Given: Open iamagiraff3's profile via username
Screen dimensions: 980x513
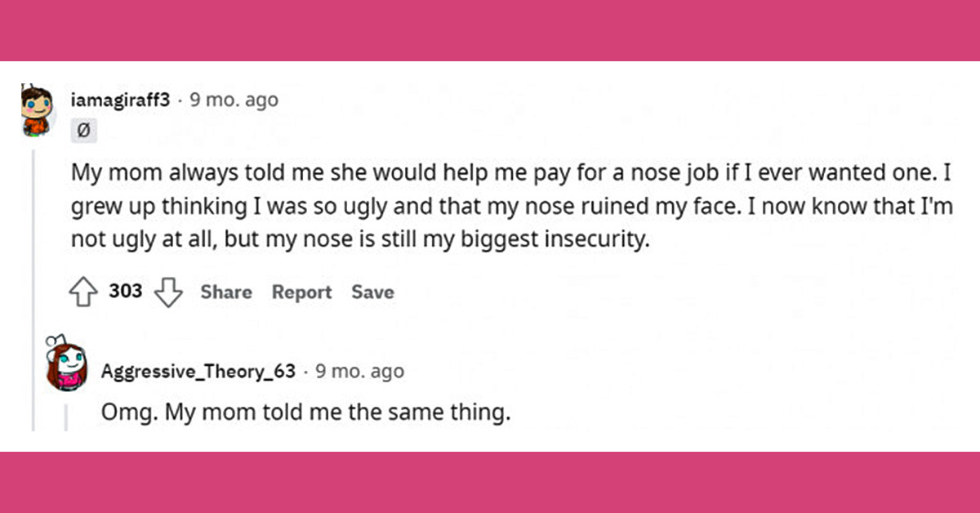Looking at the screenshot, I should (x=120, y=100).
